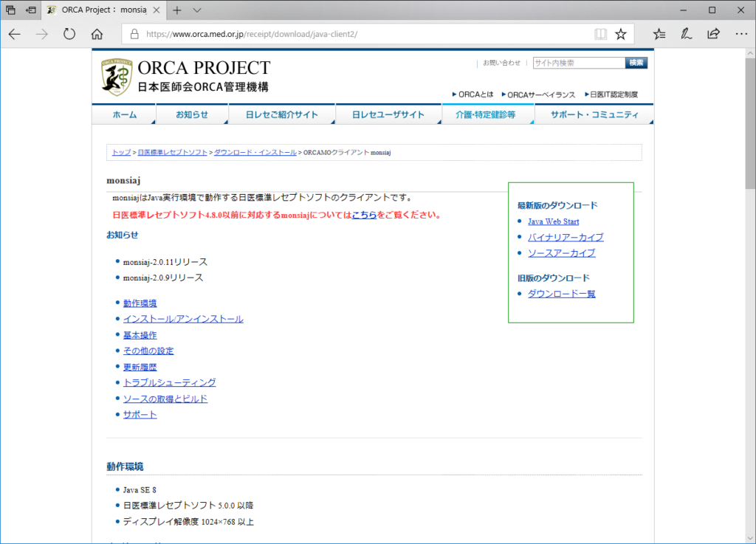Click the ダウンロード・インストール breadcrumb link

(x=255, y=152)
